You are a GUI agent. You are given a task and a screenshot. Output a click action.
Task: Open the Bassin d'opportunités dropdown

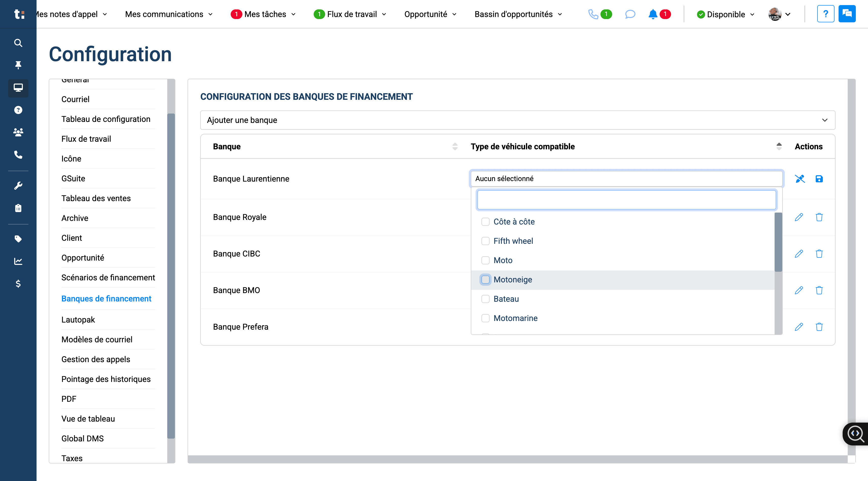[518, 14]
